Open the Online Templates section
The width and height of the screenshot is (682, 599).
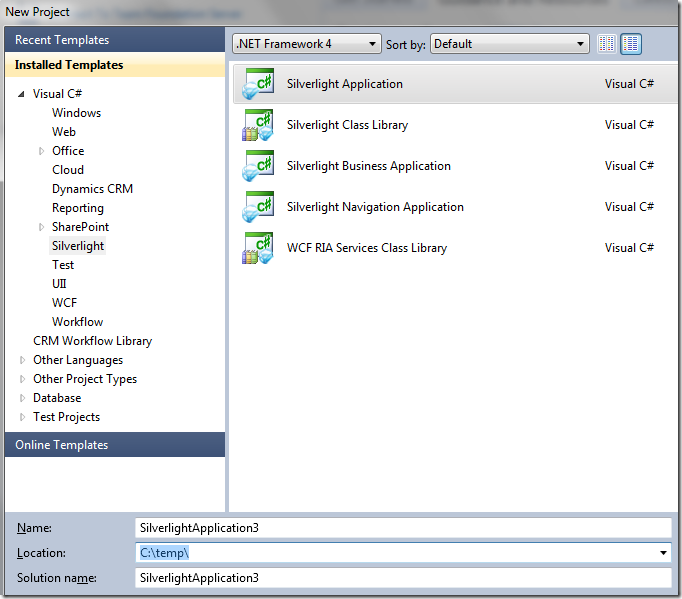coord(115,445)
